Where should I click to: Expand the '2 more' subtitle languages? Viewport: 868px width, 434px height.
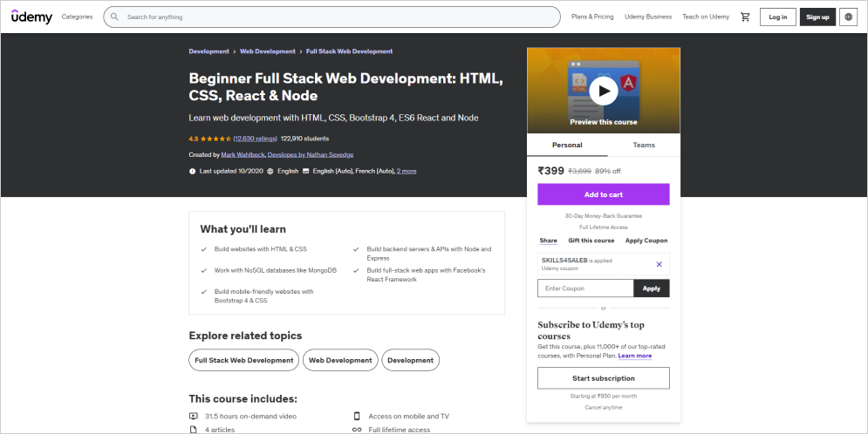click(x=407, y=171)
